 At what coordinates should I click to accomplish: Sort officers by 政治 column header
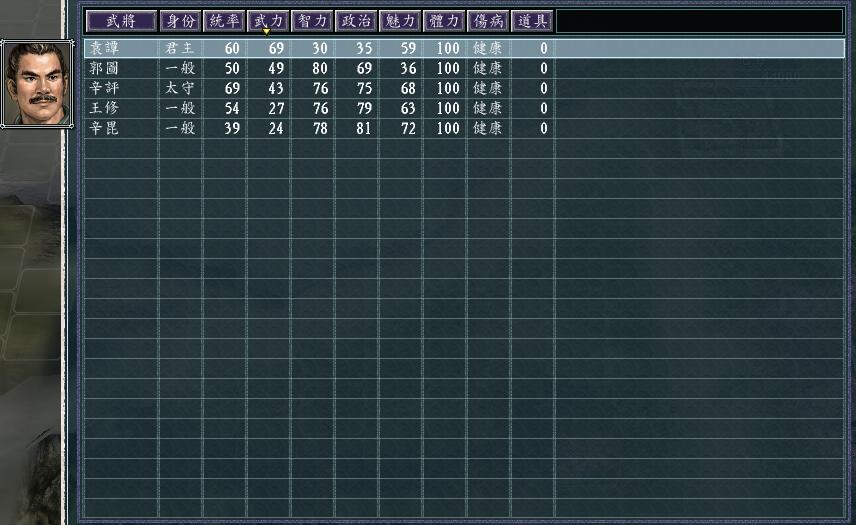click(356, 21)
